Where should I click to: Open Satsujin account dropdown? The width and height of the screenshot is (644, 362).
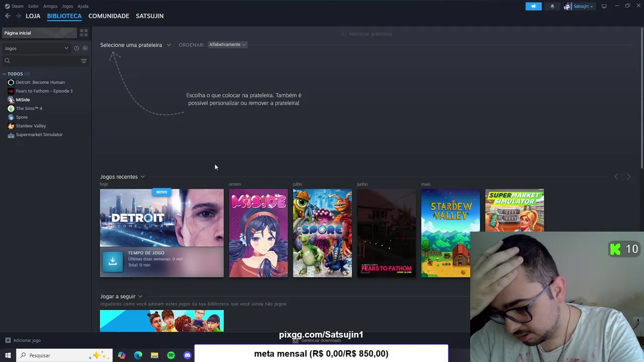point(583,7)
